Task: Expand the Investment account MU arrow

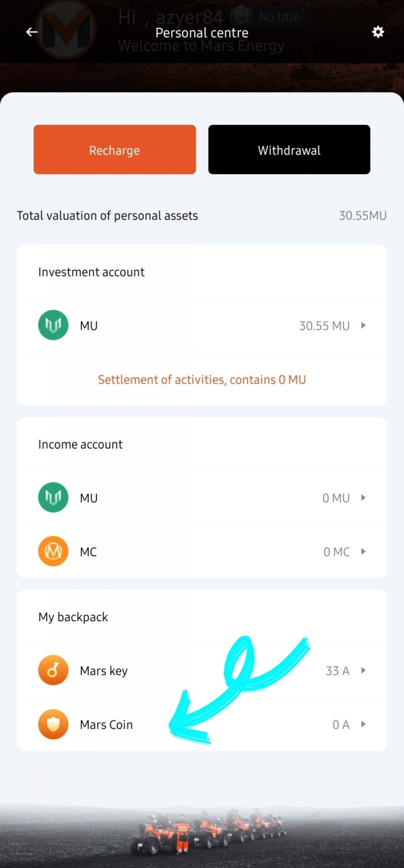Action: pyautogui.click(x=363, y=325)
